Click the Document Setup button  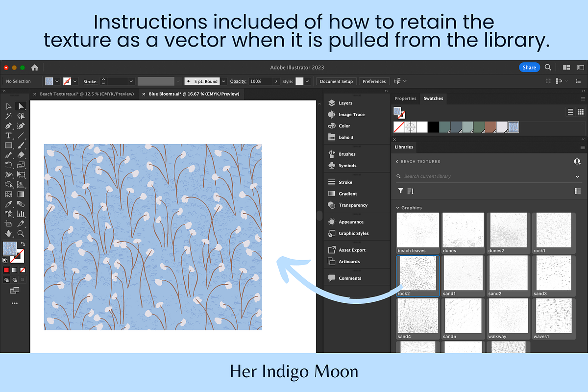337,81
